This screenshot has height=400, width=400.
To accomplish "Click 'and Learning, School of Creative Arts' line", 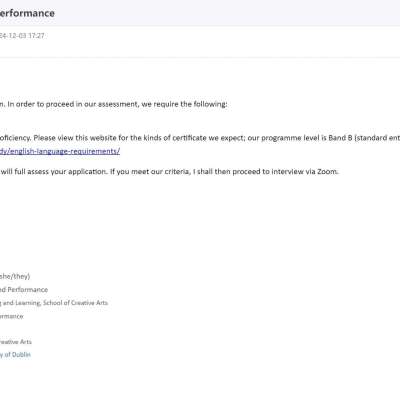I will coord(54,303).
